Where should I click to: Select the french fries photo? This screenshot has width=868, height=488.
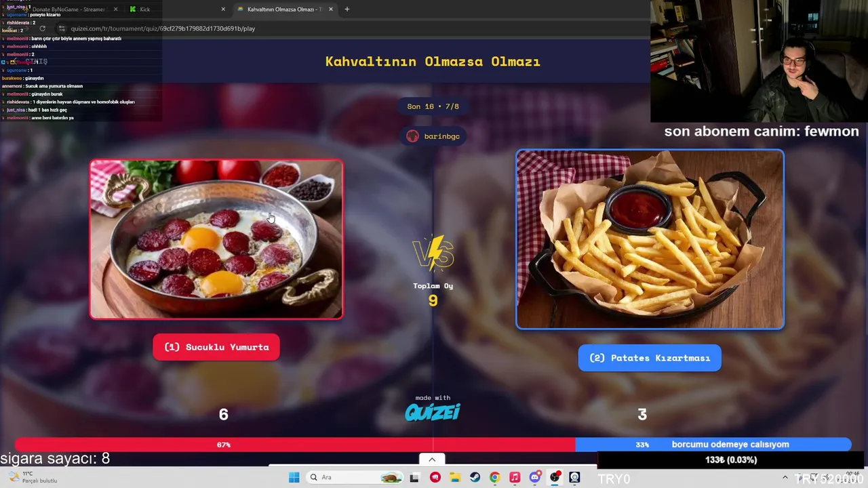650,239
